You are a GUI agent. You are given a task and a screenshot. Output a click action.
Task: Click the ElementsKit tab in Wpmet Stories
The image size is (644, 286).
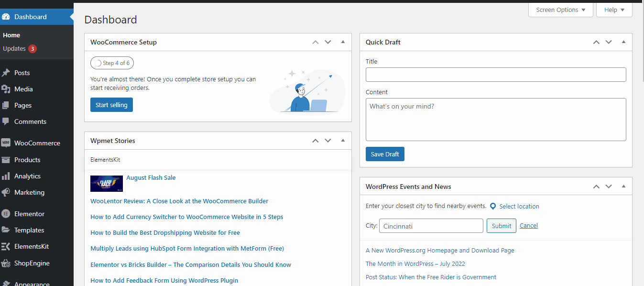(105, 159)
